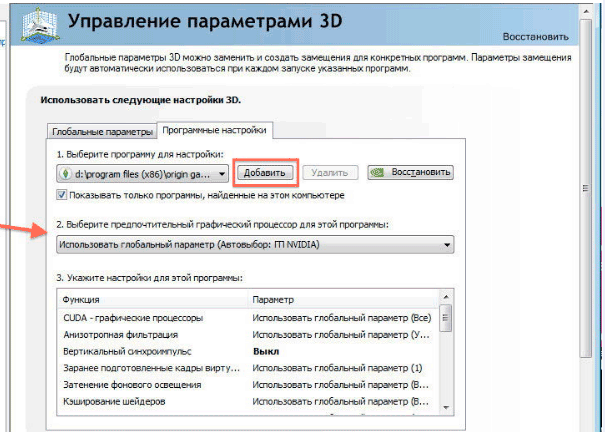Viewport: 605px width, 432px height.
Task: Click CUDA value 'Использовать глобальный параметр (Все)'
Action: click(342, 318)
